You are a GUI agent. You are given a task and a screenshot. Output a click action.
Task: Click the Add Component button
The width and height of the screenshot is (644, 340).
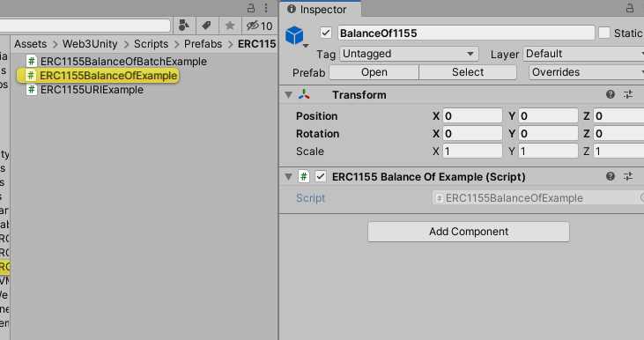point(469,232)
